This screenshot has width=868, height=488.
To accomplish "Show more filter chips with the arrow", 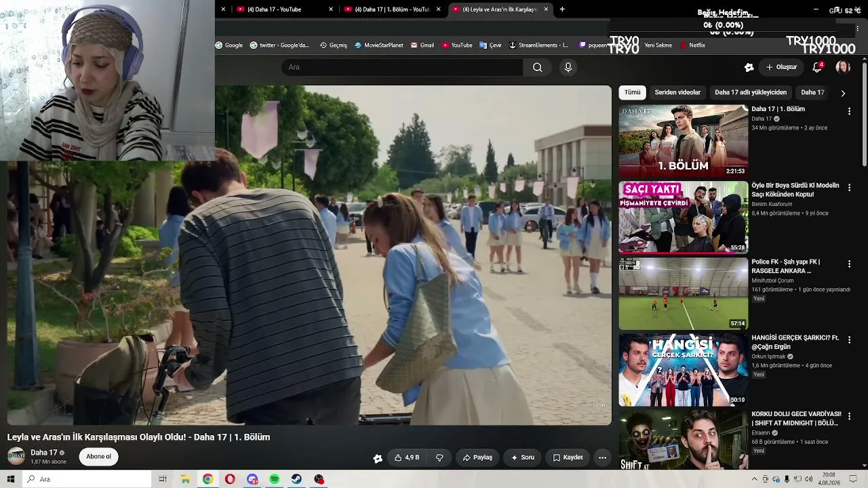I will pyautogui.click(x=843, y=93).
